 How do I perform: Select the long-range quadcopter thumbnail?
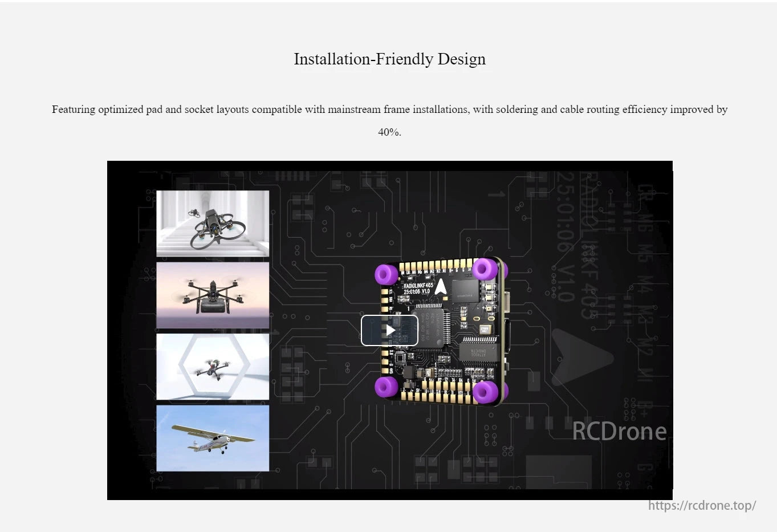pyautogui.click(x=213, y=295)
